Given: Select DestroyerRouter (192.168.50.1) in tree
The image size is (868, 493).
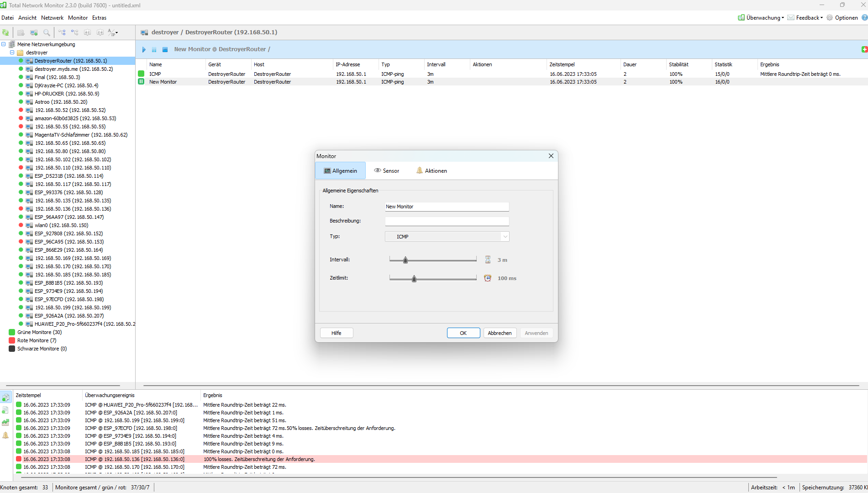Looking at the screenshot, I should pos(71,61).
